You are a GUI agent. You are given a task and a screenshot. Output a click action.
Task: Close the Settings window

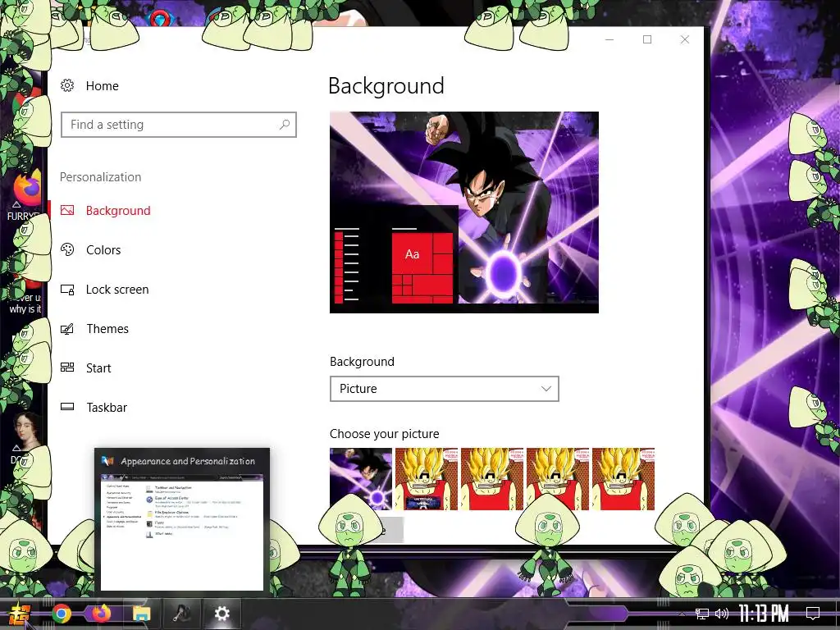click(x=685, y=39)
